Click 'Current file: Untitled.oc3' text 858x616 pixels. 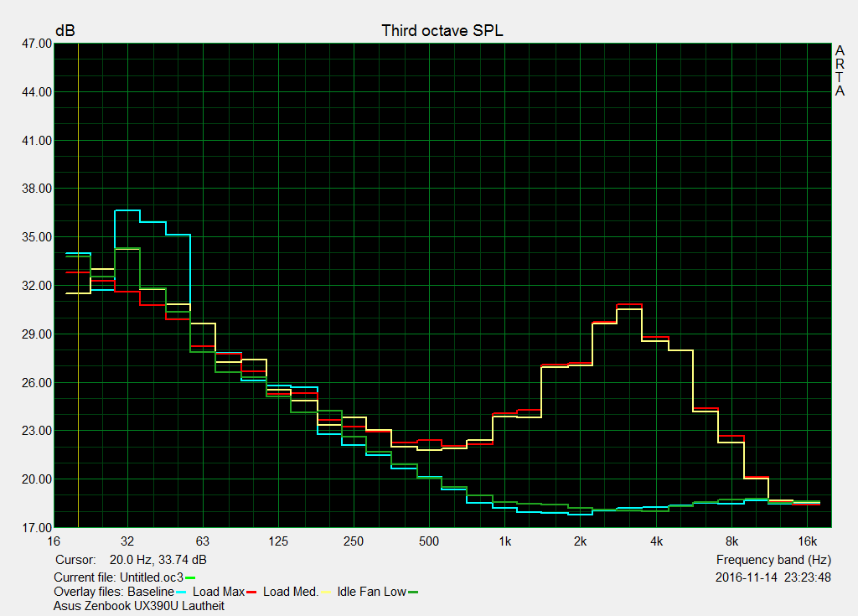[x=119, y=577]
